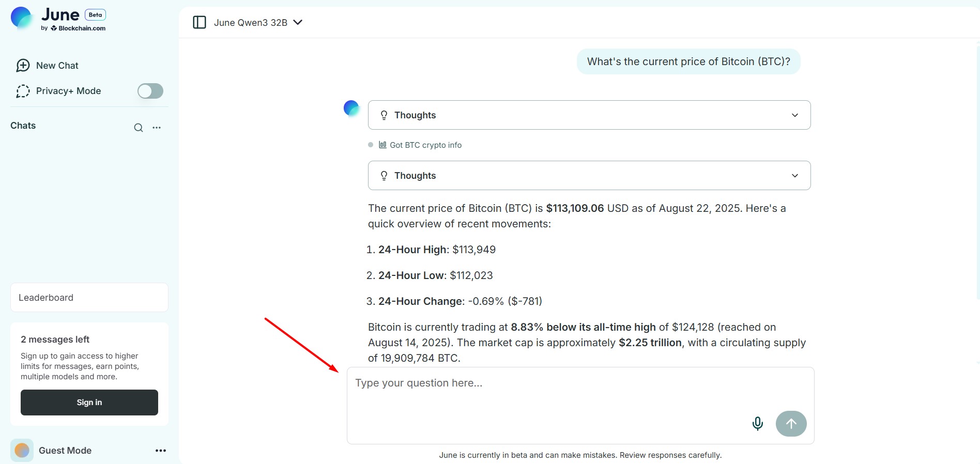This screenshot has height=464, width=980.
Task: Click the Blockchain.com link under June
Action: pos(81,28)
